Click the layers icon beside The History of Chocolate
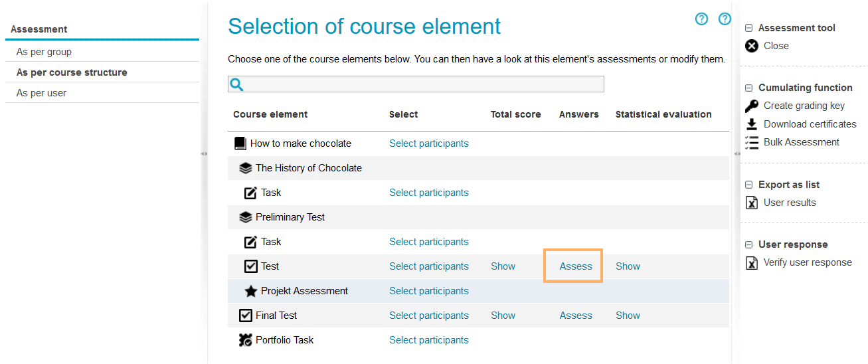Viewport: 868px width, 364px height. pyautogui.click(x=246, y=168)
